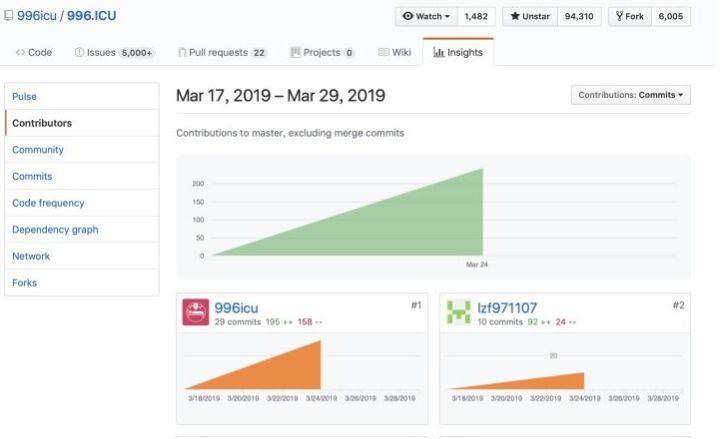The height and width of the screenshot is (439, 727).
Task: Open Community in the sidebar
Action: [x=82, y=150]
